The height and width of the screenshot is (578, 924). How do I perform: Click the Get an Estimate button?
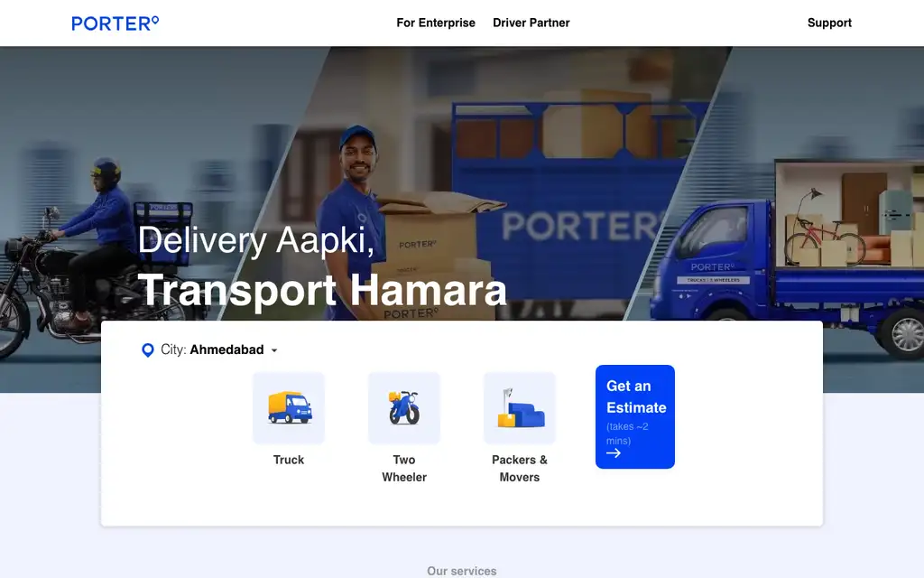click(635, 417)
